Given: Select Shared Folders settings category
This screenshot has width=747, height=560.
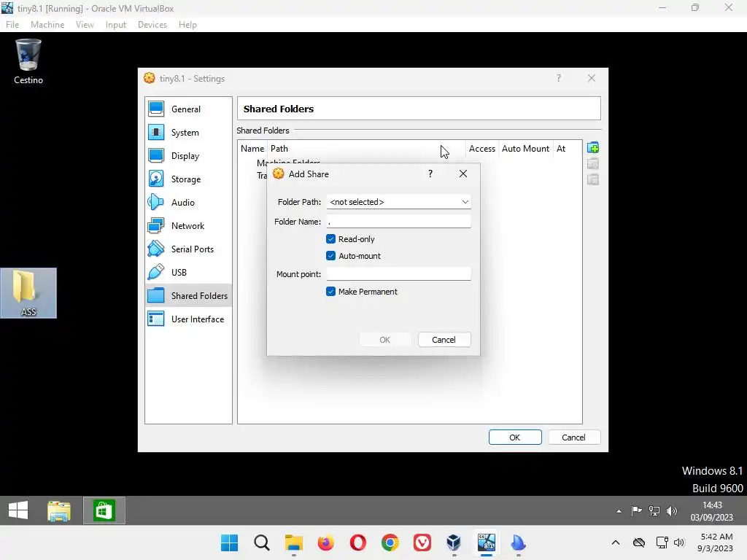Looking at the screenshot, I should click(188, 296).
